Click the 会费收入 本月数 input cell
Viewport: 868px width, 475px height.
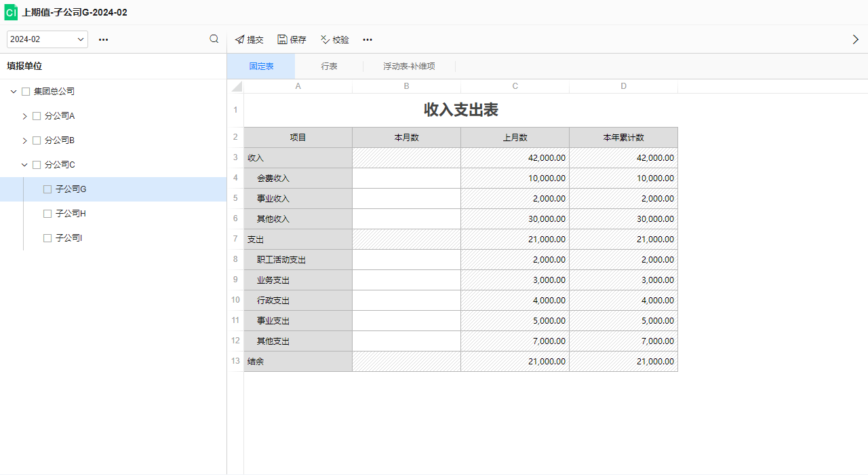click(x=406, y=178)
